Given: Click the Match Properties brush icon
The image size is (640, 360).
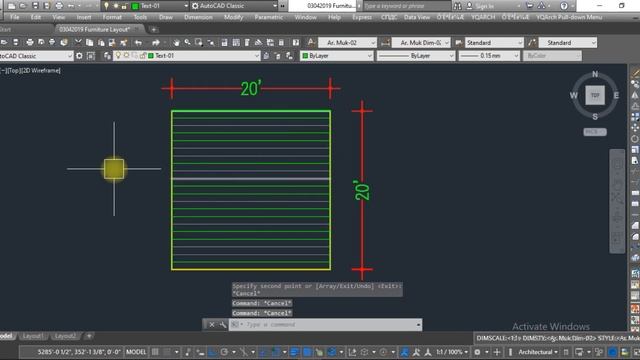Looking at the screenshot, I should pos(124,42).
